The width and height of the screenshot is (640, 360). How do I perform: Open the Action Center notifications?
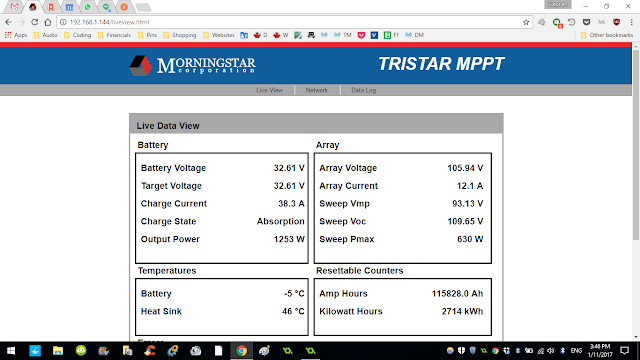(x=624, y=351)
